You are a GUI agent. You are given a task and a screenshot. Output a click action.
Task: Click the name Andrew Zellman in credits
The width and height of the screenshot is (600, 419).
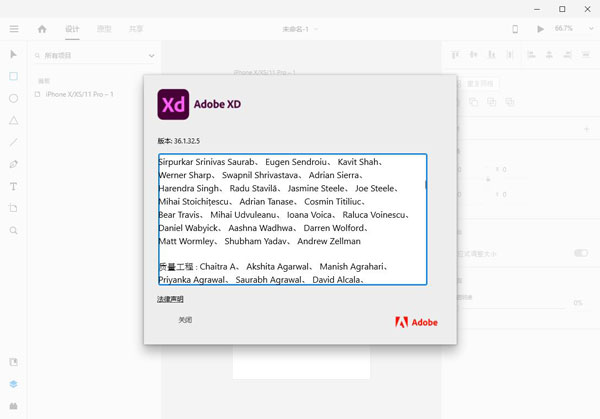point(329,241)
